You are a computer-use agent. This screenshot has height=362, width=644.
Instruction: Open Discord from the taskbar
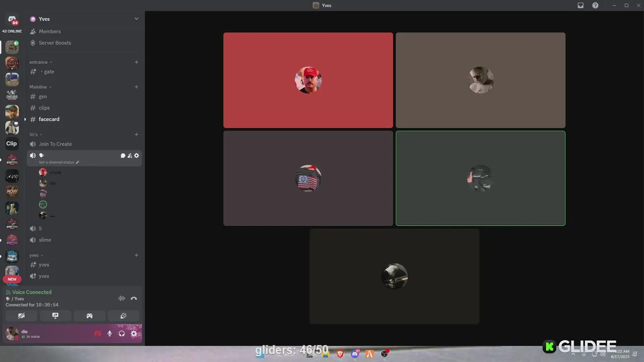[x=355, y=354]
